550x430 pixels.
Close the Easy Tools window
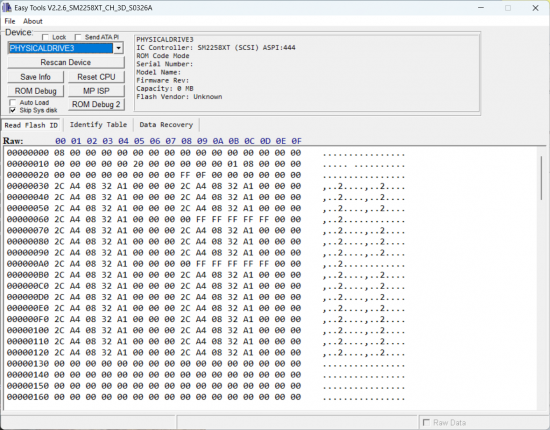click(x=535, y=8)
